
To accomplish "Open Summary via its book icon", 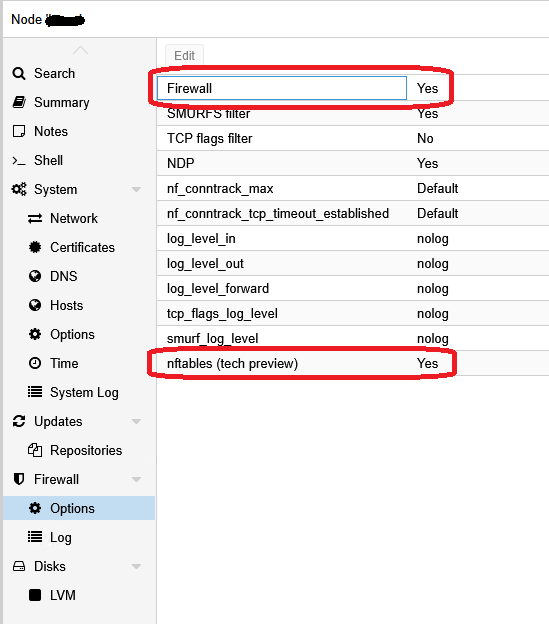I will [x=19, y=102].
